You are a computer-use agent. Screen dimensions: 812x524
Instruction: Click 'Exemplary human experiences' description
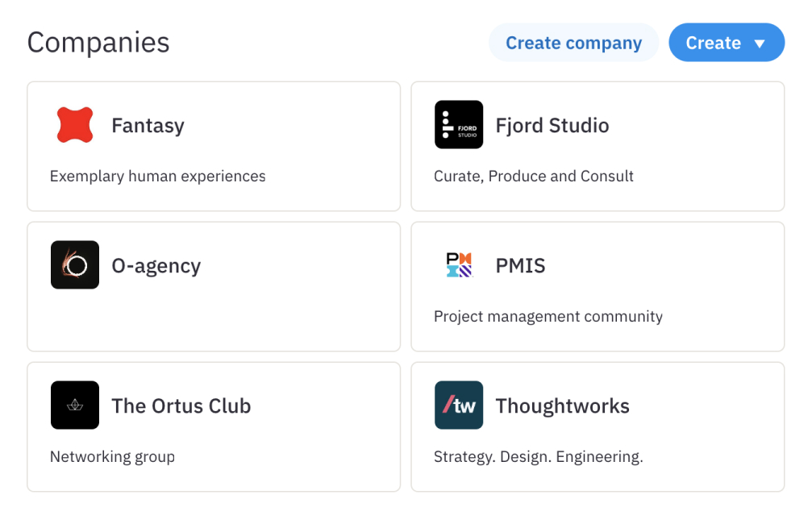pos(158,176)
